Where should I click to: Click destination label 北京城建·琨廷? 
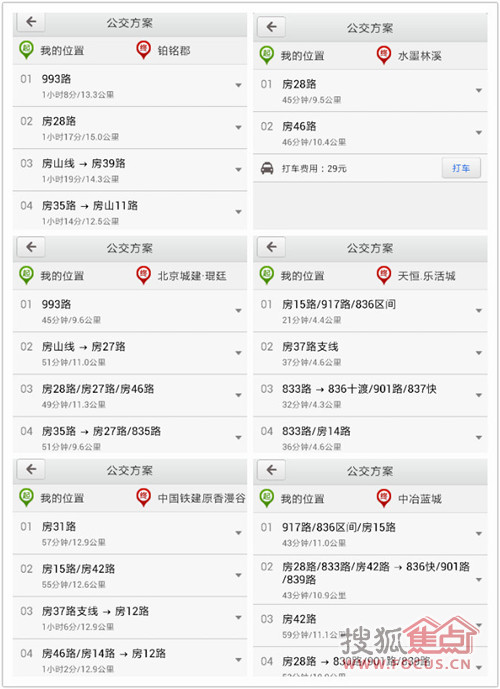click(x=192, y=276)
